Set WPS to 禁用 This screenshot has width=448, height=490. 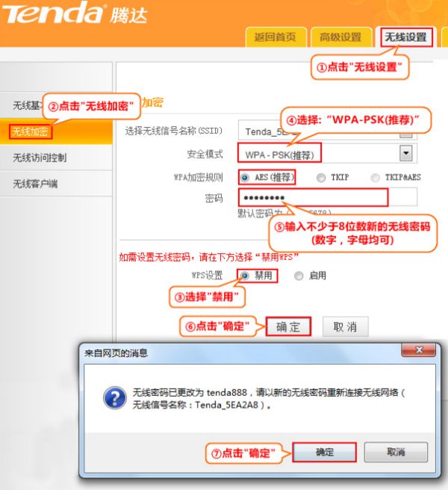pyautogui.click(x=245, y=276)
